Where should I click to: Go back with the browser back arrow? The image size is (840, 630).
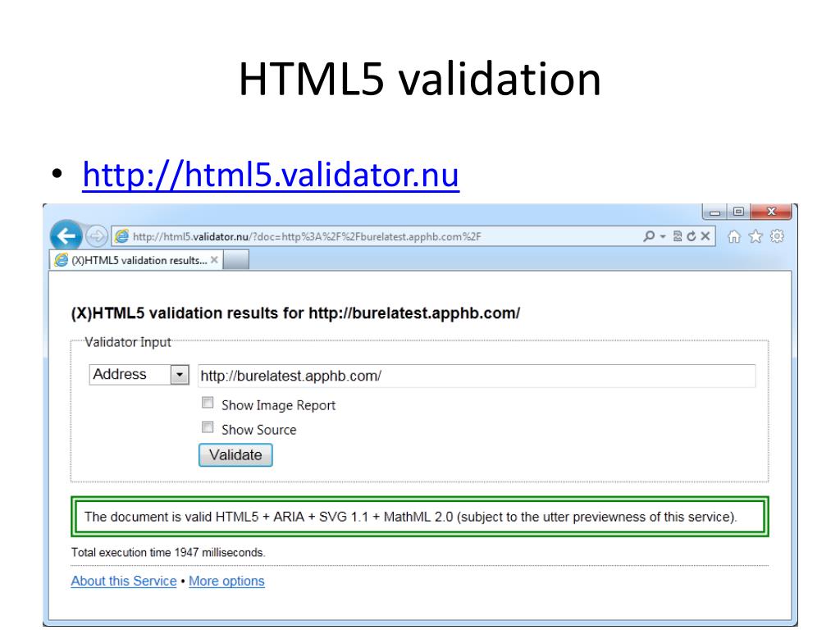click(66, 235)
